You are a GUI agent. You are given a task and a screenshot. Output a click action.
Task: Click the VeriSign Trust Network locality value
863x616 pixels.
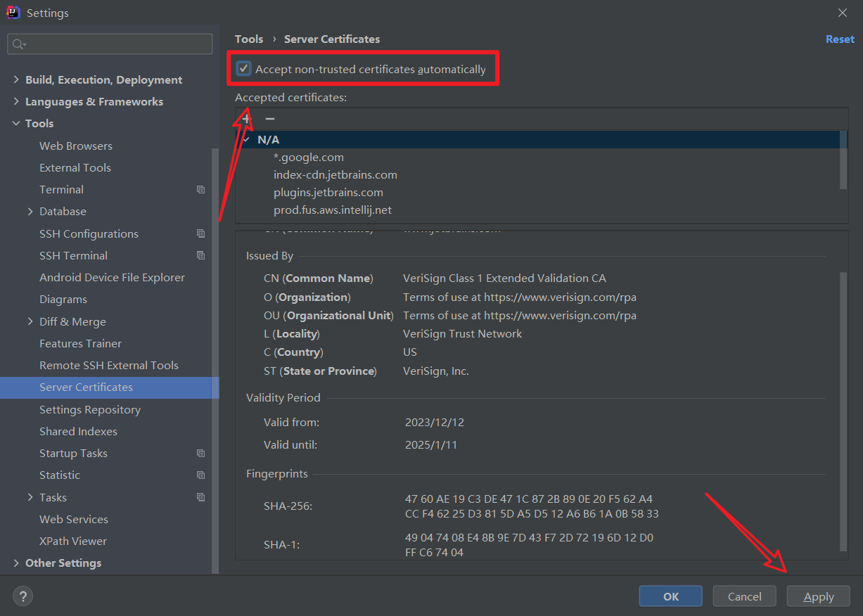[463, 333]
